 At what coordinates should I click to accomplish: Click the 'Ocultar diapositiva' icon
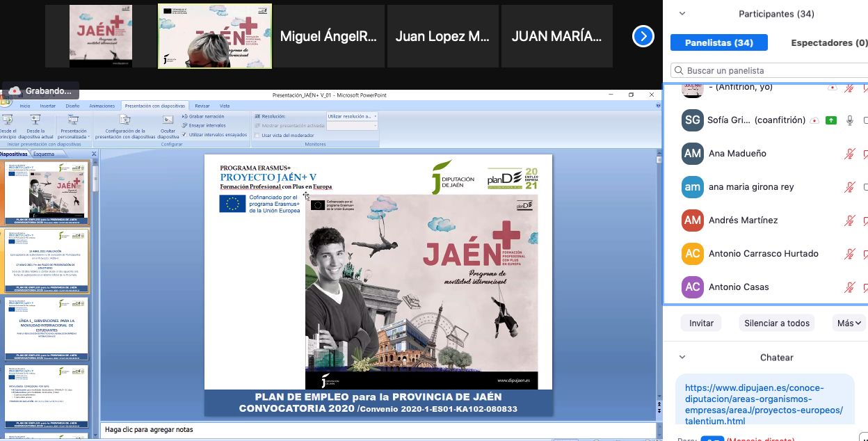[168, 120]
